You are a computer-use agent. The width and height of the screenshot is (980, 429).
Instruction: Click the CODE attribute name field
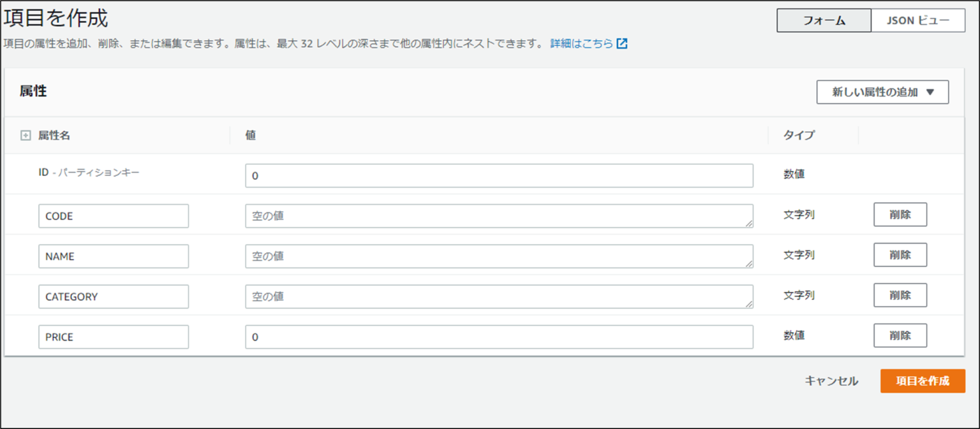click(113, 215)
